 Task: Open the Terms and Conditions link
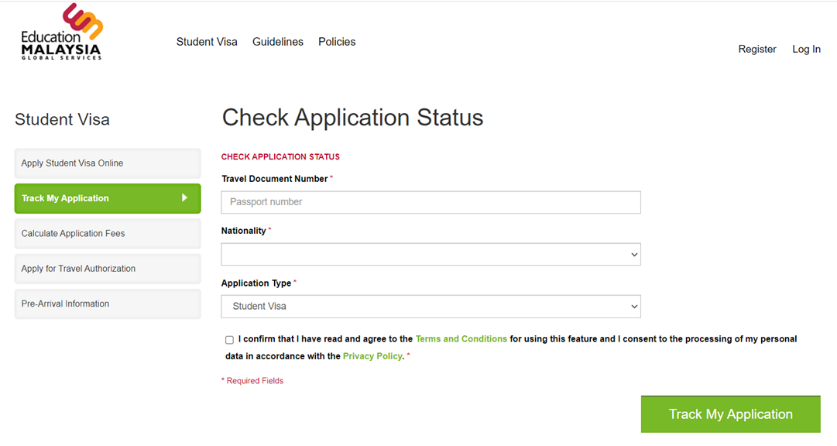click(461, 339)
